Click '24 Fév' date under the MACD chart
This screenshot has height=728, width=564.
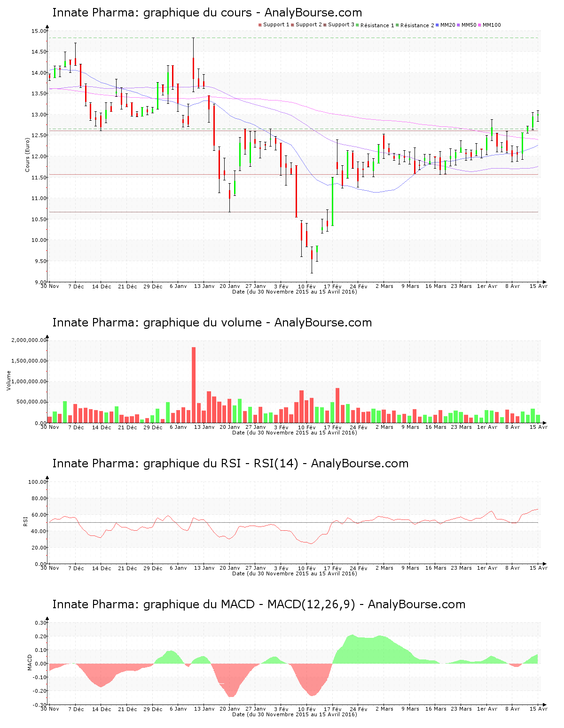pyautogui.click(x=359, y=709)
